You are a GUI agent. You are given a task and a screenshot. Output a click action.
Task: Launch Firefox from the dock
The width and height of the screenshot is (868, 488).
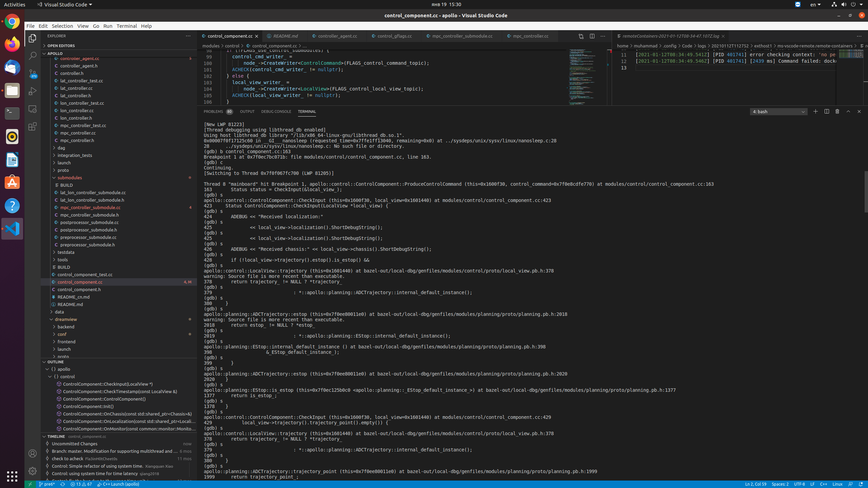pos(12,44)
